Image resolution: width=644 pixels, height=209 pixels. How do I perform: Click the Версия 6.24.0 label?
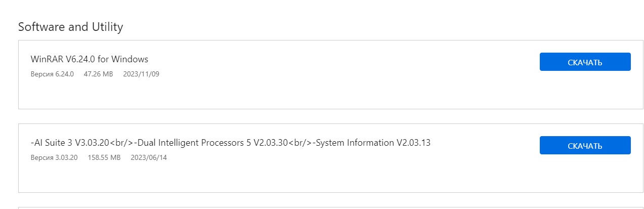pos(52,74)
